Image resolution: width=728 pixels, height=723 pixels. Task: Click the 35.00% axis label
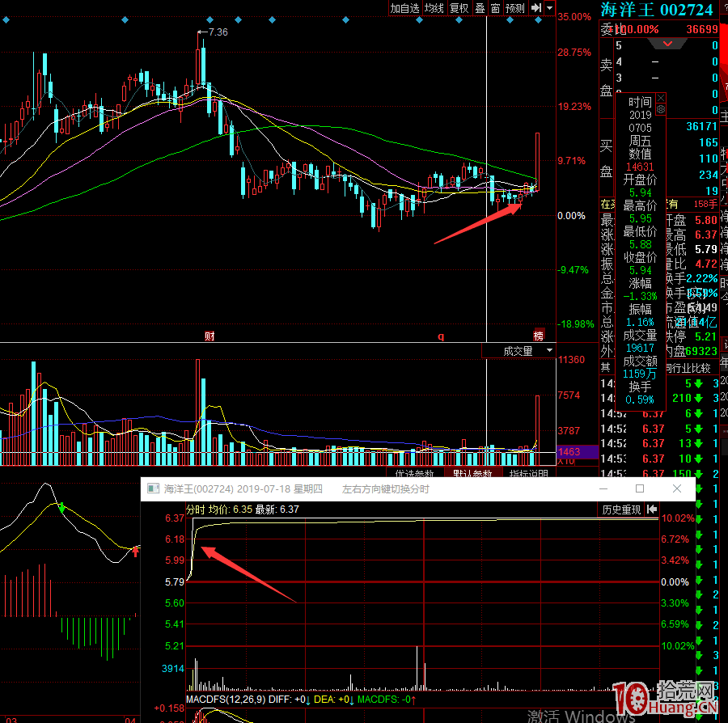[x=574, y=17]
